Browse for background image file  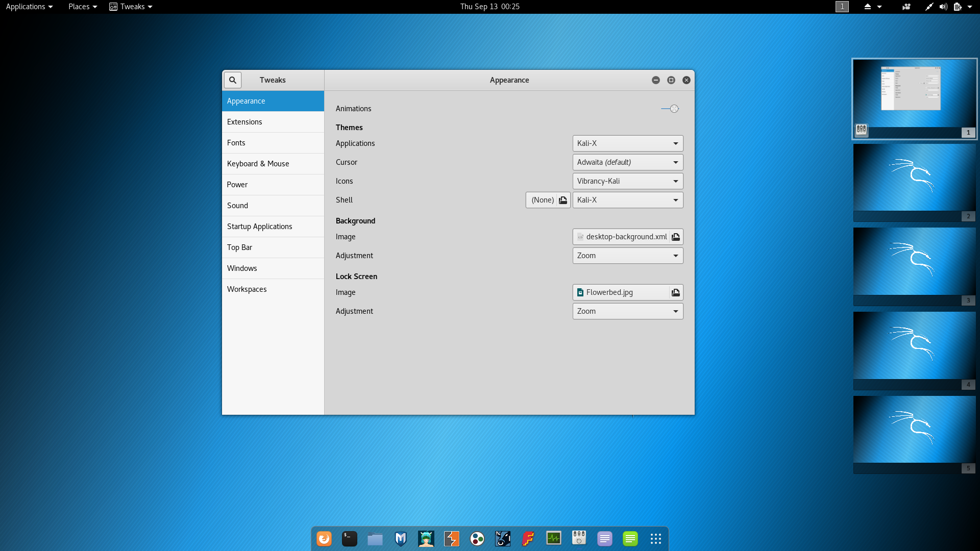coord(675,237)
